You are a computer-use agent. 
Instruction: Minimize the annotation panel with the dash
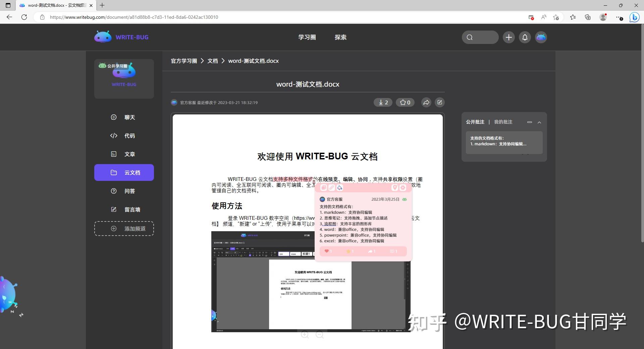529,122
